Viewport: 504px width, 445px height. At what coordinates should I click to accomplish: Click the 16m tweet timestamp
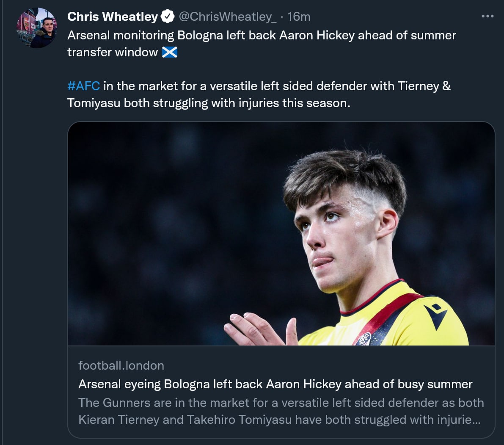[x=299, y=17]
